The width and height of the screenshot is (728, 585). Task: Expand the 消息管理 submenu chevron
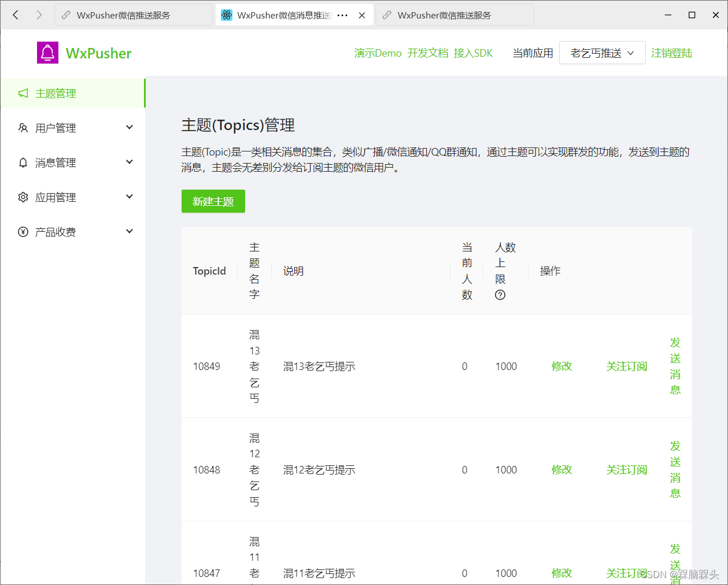pos(130,162)
